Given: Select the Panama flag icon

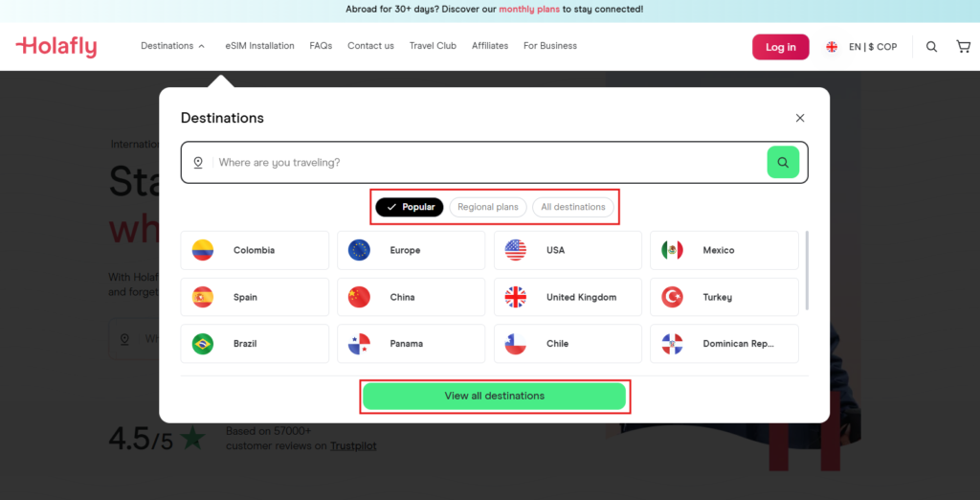Looking at the screenshot, I should [x=360, y=344].
